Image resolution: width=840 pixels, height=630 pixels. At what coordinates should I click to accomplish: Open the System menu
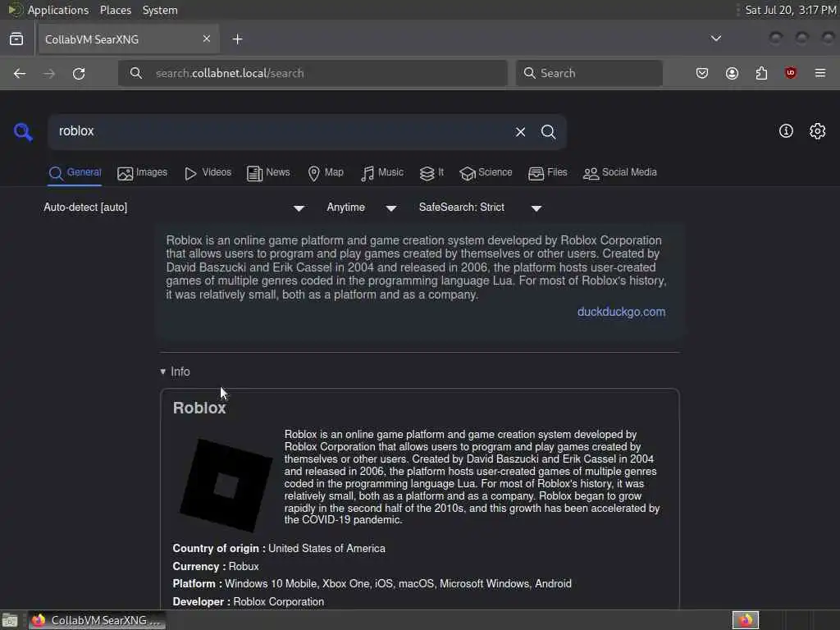pos(160,10)
